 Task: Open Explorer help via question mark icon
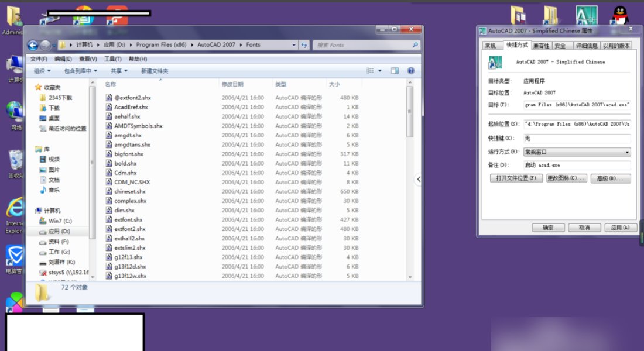pos(411,71)
